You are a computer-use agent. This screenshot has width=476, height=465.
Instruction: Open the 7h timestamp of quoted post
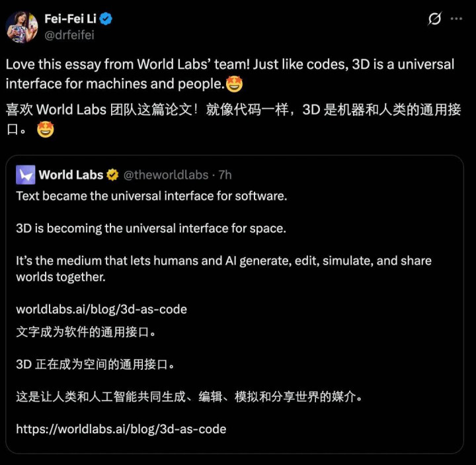pos(225,175)
